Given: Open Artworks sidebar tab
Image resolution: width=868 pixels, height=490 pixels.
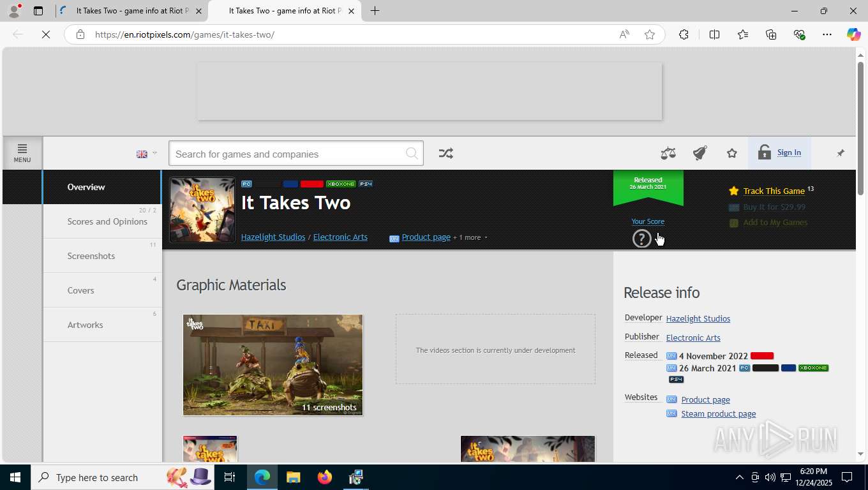Looking at the screenshot, I should click(x=102, y=325).
